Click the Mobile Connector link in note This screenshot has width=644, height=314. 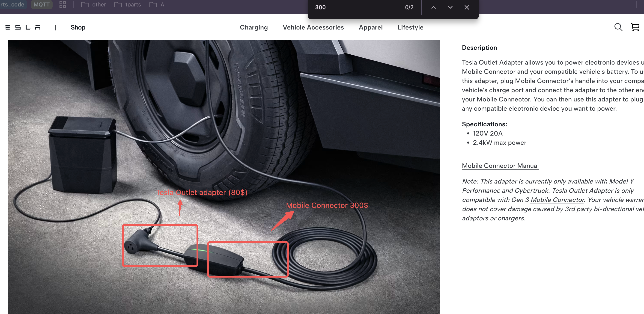[x=557, y=200]
